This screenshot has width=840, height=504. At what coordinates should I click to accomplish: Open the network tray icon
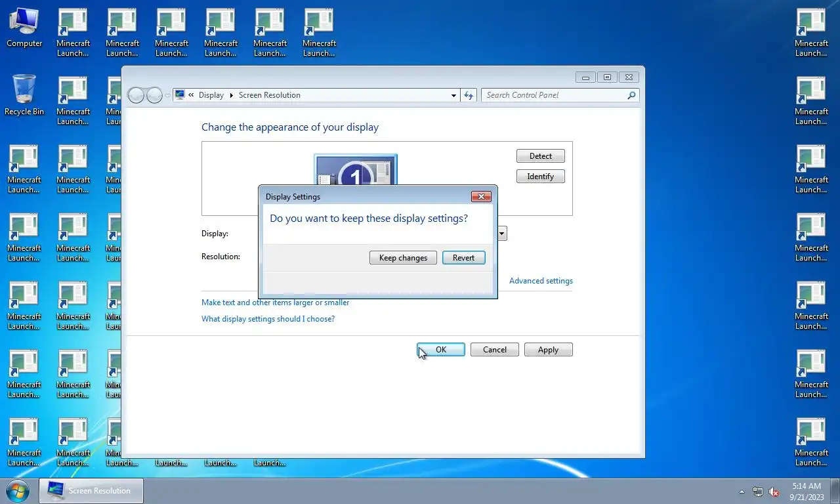pyautogui.click(x=758, y=492)
